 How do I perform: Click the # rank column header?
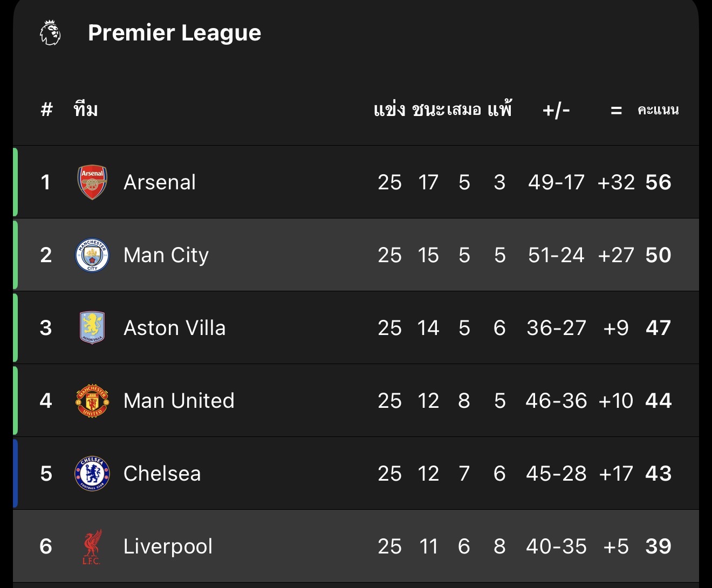point(47,110)
